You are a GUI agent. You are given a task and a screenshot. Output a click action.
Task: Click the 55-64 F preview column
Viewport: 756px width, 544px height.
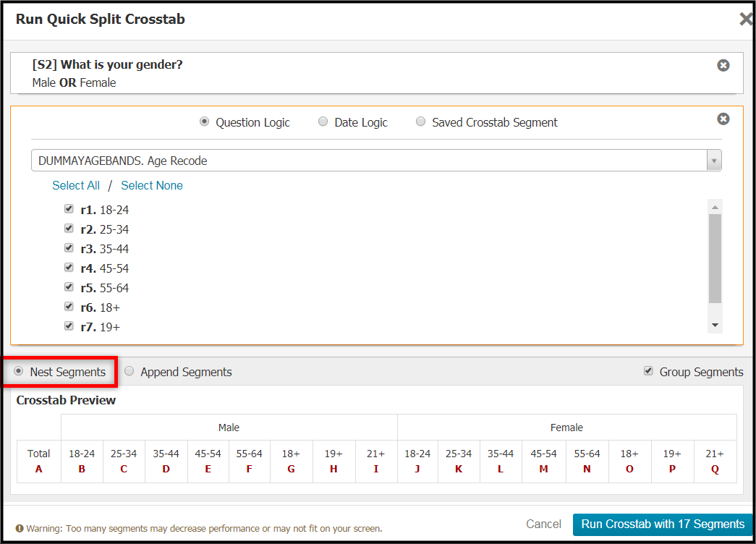click(x=250, y=461)
